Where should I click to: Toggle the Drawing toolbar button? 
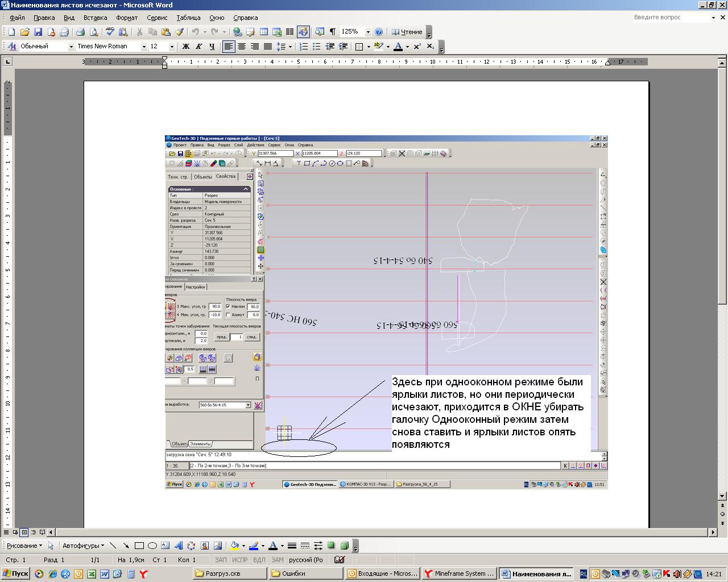click(x=303, y=32)
